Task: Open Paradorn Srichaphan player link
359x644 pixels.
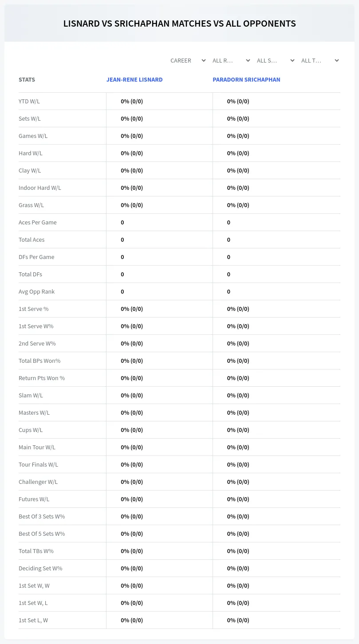Action: click(x=246, y=80)
